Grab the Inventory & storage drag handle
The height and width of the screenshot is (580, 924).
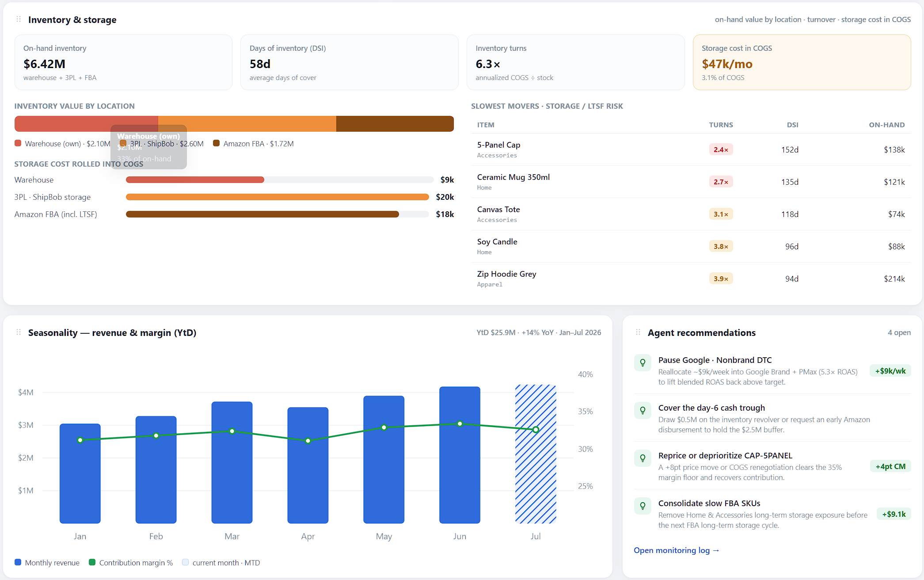(x=19, y=19)
